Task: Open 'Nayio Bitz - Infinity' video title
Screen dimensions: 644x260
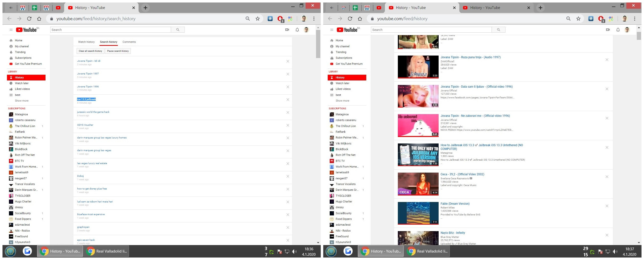Action: [453, 233]
